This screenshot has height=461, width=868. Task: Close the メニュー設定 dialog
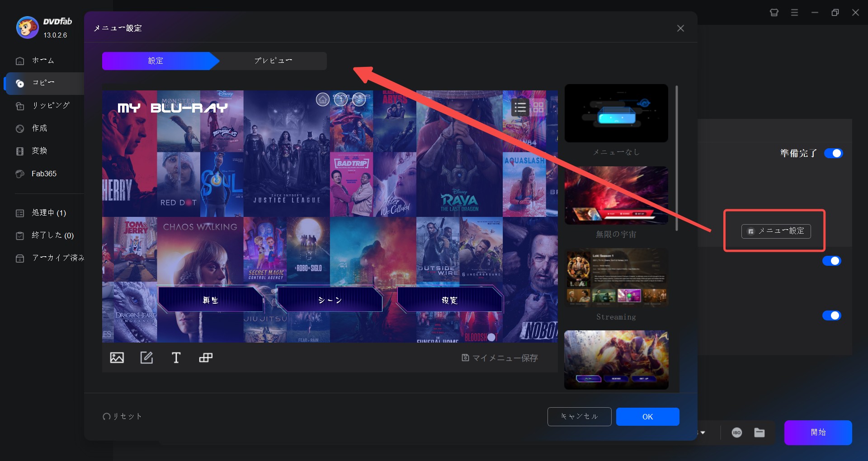(x=680, y=28)
